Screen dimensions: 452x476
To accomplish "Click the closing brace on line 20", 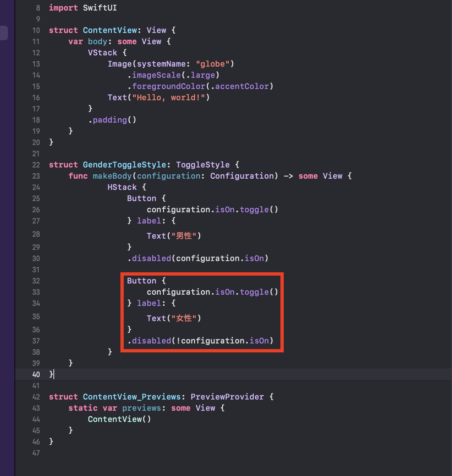I will click(x=51, y=142).
